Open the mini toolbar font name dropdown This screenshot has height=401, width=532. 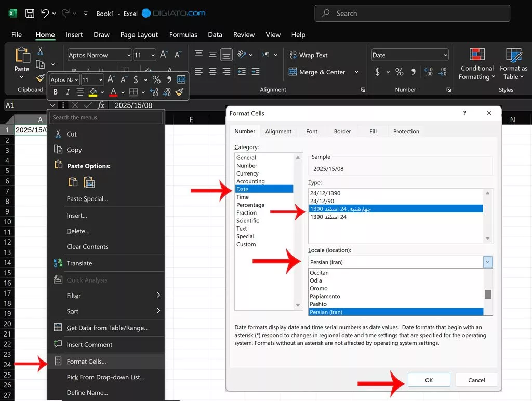(77, 79)
